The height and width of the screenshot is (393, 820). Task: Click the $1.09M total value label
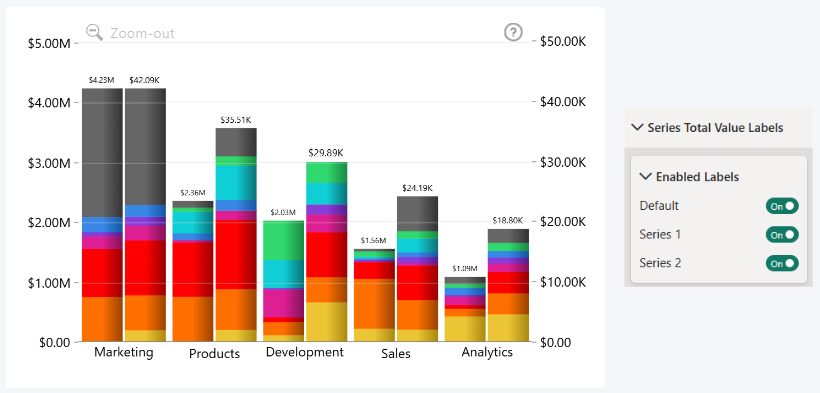pos(465,268)
